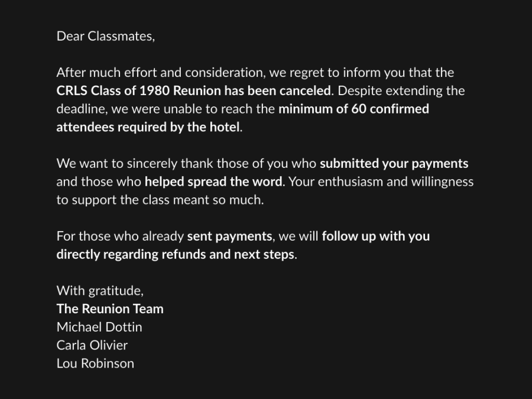The height and width of the screenshot is (399, 532).
Task: Click "directly regarding refunds and next steps" text
Action: 175,255
